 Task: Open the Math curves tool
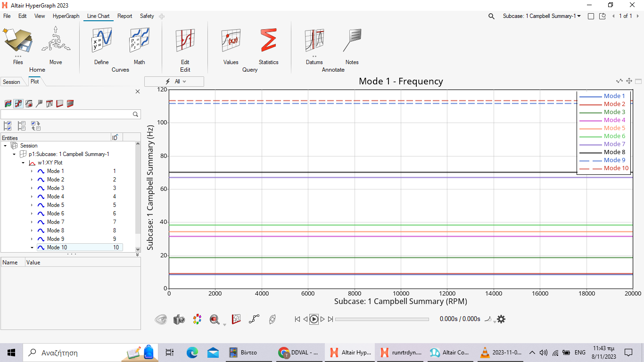(x=139, y=46)
